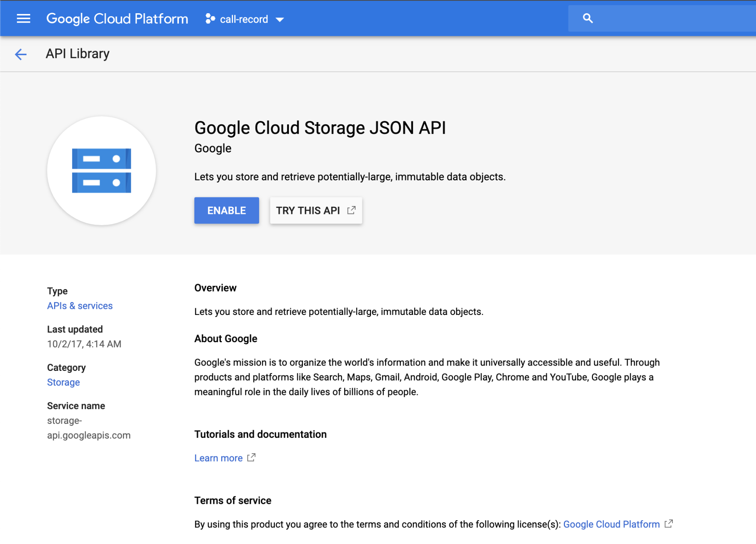Focus the top search input field
The height and width of the screenshot is (544, 756).
(x=662, y=19)
